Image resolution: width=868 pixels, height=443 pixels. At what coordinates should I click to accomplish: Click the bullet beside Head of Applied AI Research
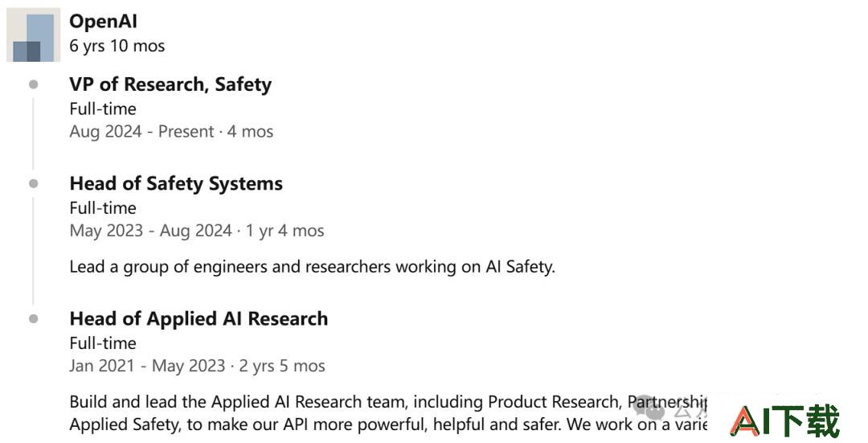coord(34,318)
